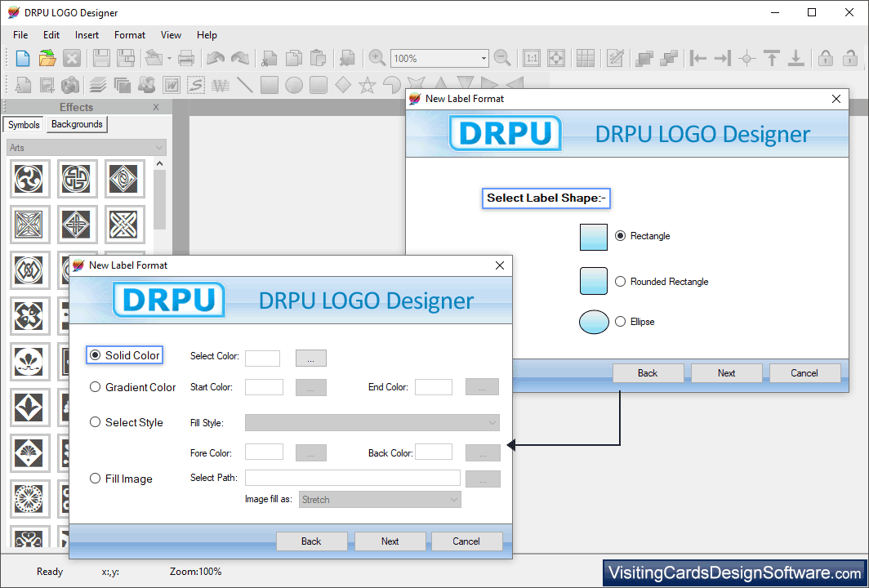The width and height of the screenshot is (869, 588).
Task: Choose the Rounded Rectangle label shape
Action: coord(662,282)
